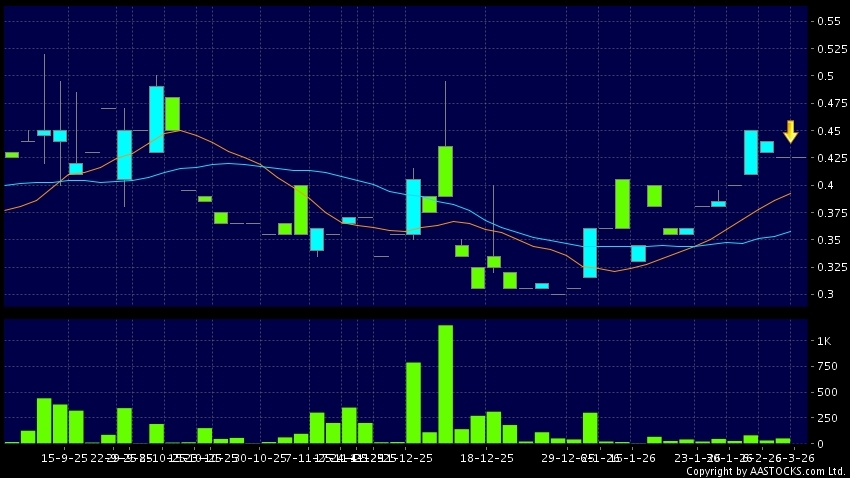This screenshot has width=850, height=478.
Task: Select the tall cyan candle left of yellow arrow
Action: pos(750,152)
